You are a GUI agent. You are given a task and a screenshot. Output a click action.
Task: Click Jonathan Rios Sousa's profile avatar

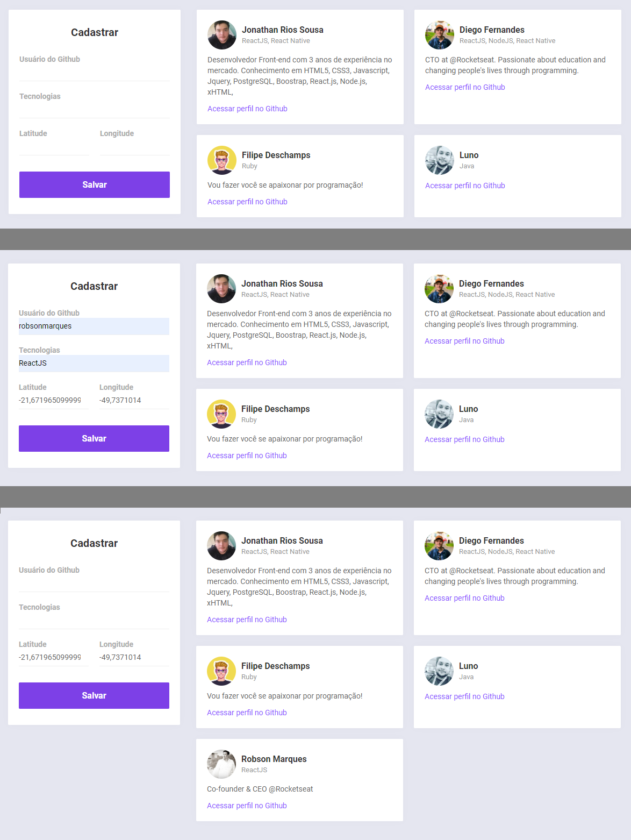[221, 34]
